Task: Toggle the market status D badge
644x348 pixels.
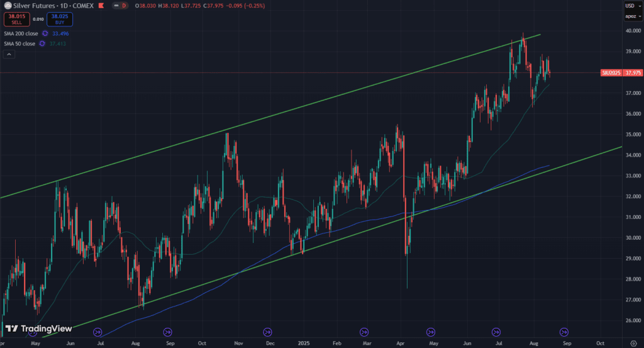Action: pyautogui.click(x=124, y=6)
